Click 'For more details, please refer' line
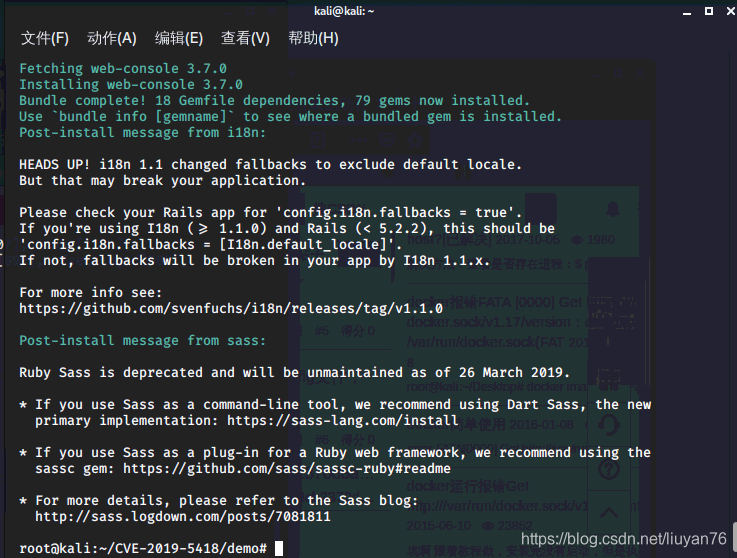This screenshot has width=737, height=558. 219,500
